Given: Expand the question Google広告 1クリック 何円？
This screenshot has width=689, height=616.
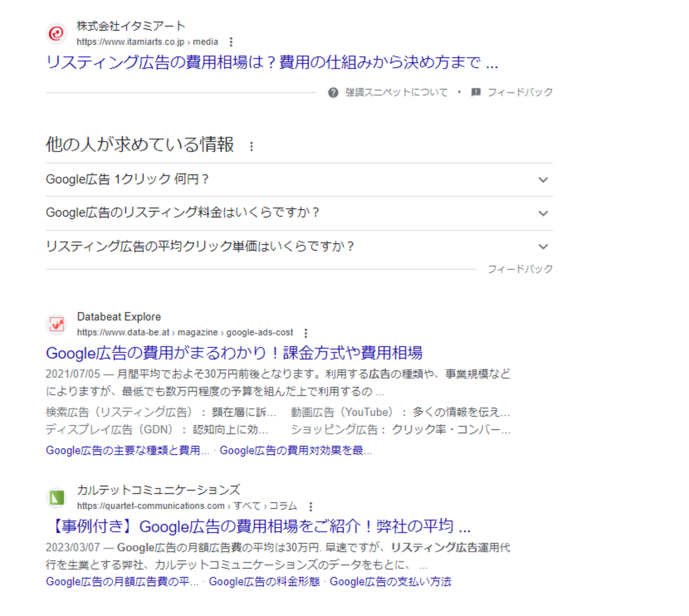Looking at the screenshot, I should pos(543,180).
